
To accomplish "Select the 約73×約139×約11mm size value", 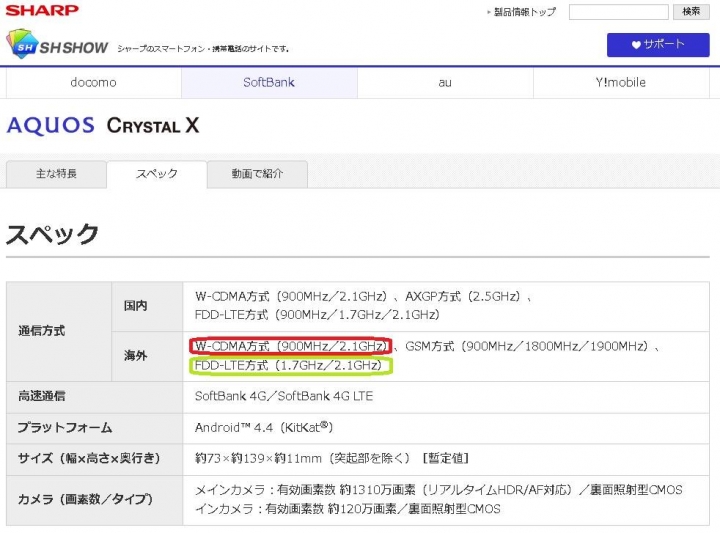I will tap(332, 458).
